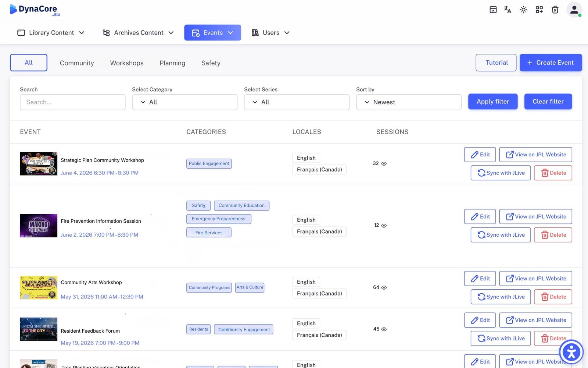Delete the Fire Prevention Information Session event
The height and width of the screenshot is (368, 588).
point(553,235)
